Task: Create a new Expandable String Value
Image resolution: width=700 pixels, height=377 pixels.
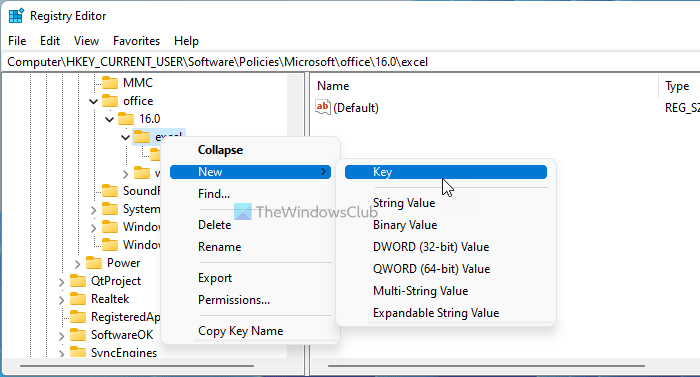Action: 446,313
